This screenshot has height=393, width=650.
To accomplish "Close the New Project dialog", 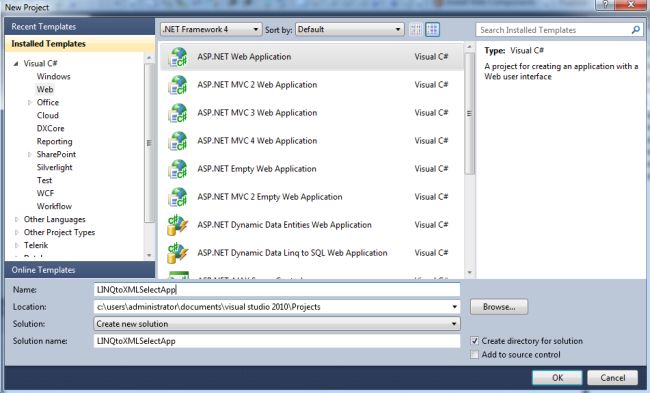I will coord(631,5).
